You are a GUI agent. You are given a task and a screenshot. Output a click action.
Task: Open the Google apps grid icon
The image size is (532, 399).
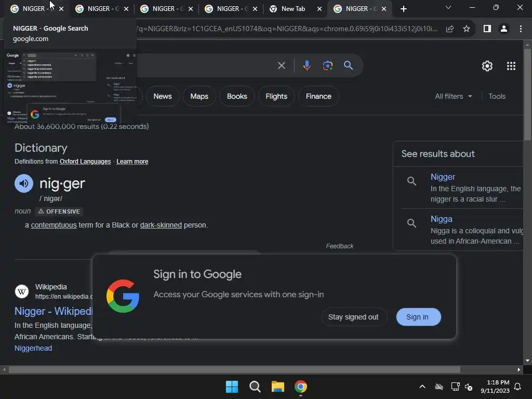point(511,66)
